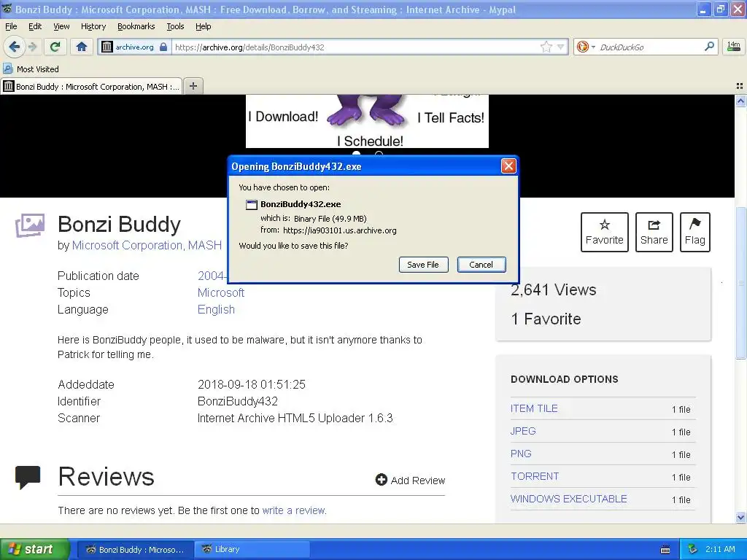The height and width of the screenshot is (560, 747).
Task: Open the Windows Start menu
Action: pyautogui.click(x=34, y=549)
